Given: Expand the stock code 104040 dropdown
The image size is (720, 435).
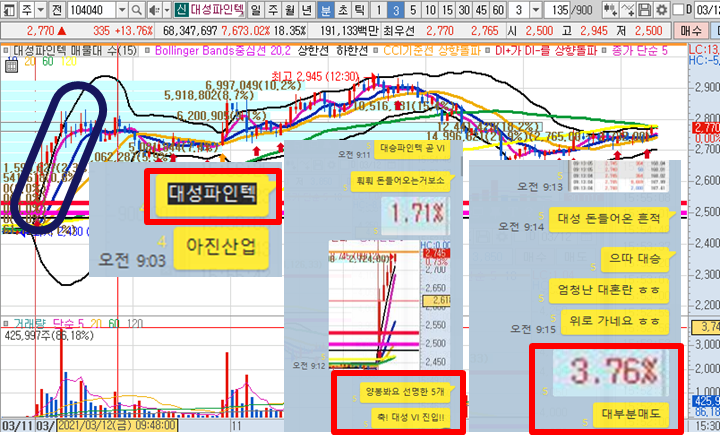Looking at the screenshot, I should [x=122, y=10].
